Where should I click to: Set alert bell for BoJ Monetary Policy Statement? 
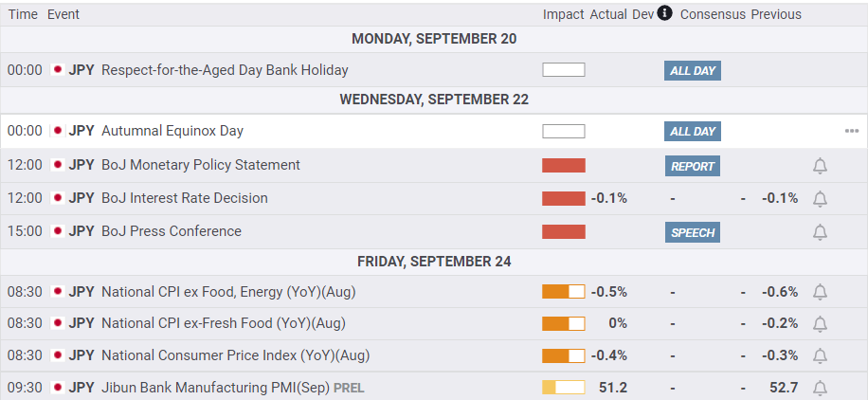(821, 166)
